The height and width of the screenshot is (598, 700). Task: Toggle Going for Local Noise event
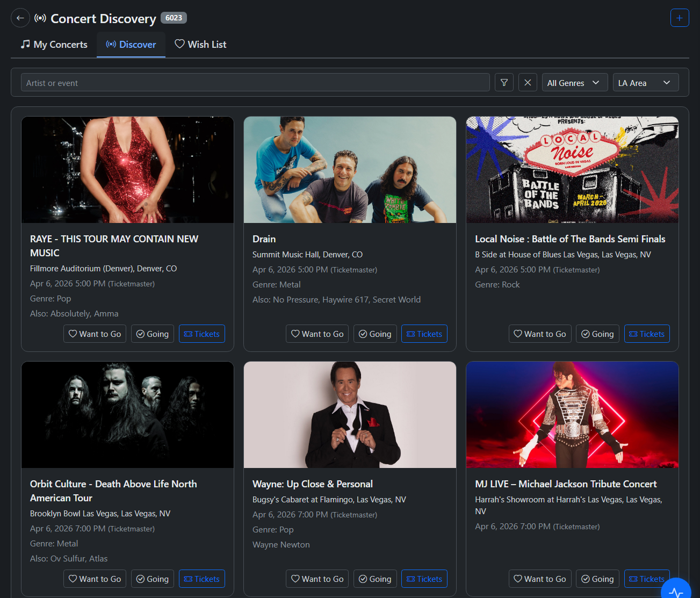coord(597,334)
